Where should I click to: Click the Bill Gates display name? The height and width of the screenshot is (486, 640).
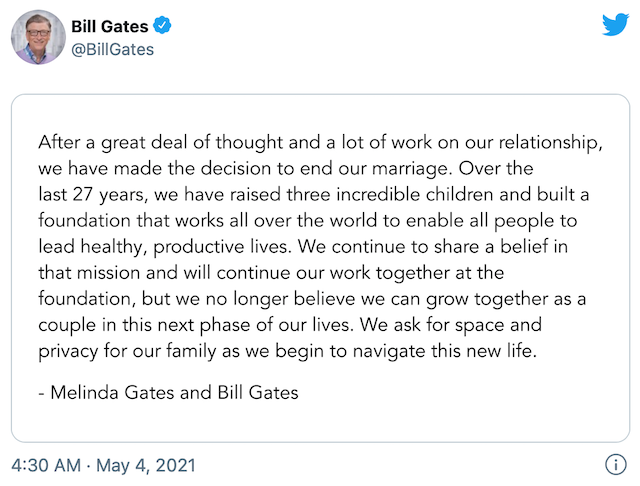tap(109, 27)
